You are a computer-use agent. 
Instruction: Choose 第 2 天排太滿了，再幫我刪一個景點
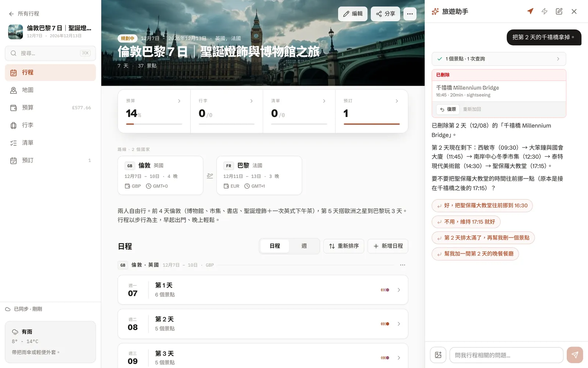click(x=483, y=238)
